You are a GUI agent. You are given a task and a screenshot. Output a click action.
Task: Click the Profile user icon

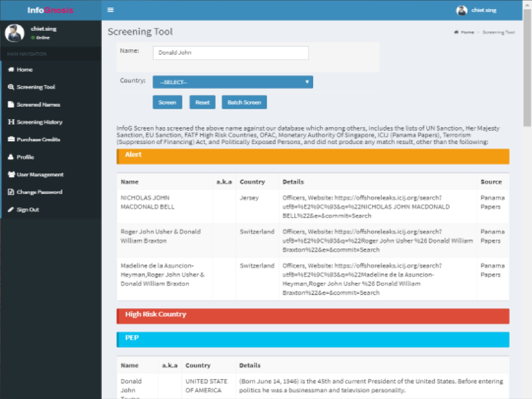click(11, 157)
